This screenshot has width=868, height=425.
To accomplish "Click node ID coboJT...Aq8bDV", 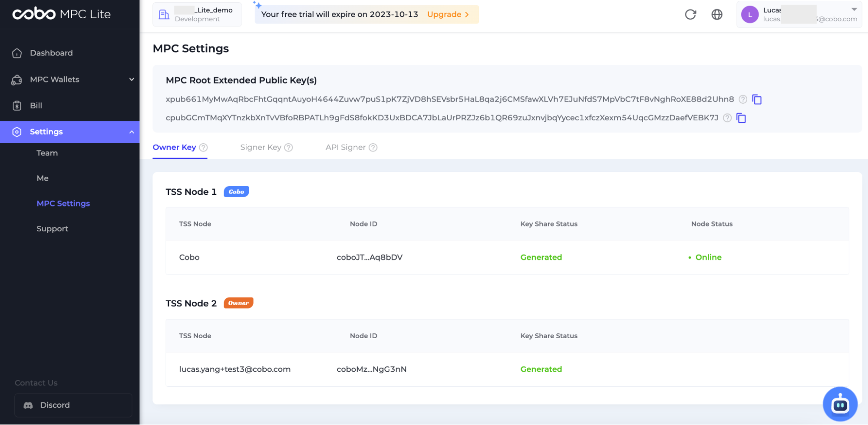I will click(x=370, y=257).
